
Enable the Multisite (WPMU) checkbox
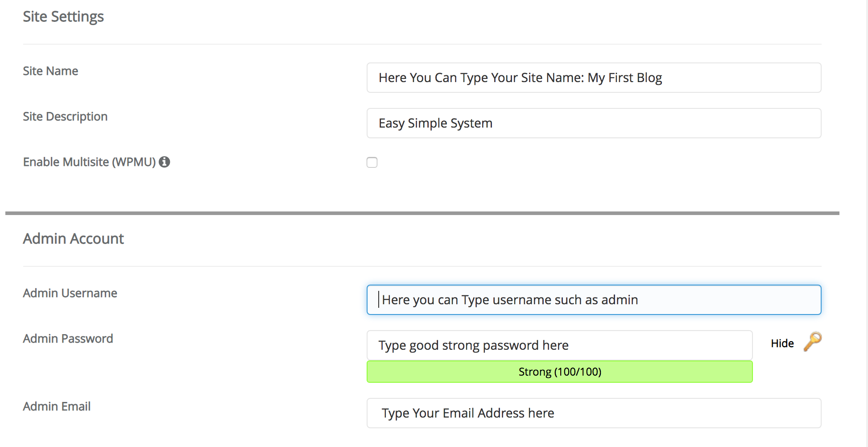point(372,162)
